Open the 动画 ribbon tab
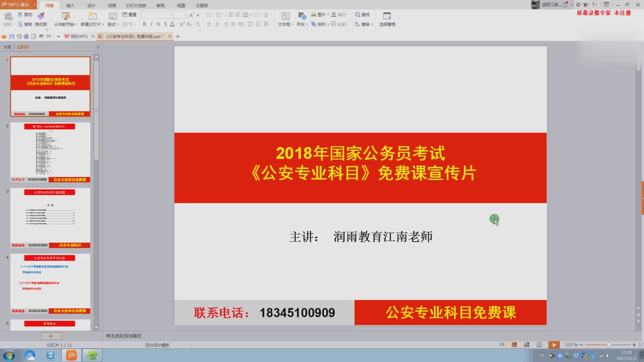This screenshot has width=644, height=362. tap(112, 6)
